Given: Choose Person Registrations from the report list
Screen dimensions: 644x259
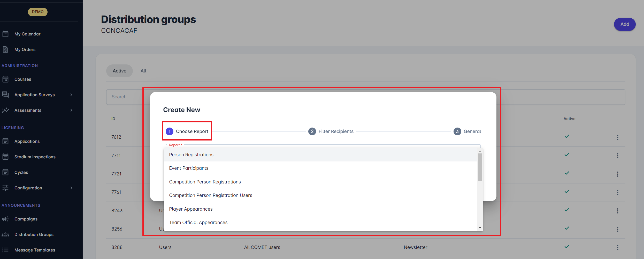Looking at the screenshot, I should point(191,155).
